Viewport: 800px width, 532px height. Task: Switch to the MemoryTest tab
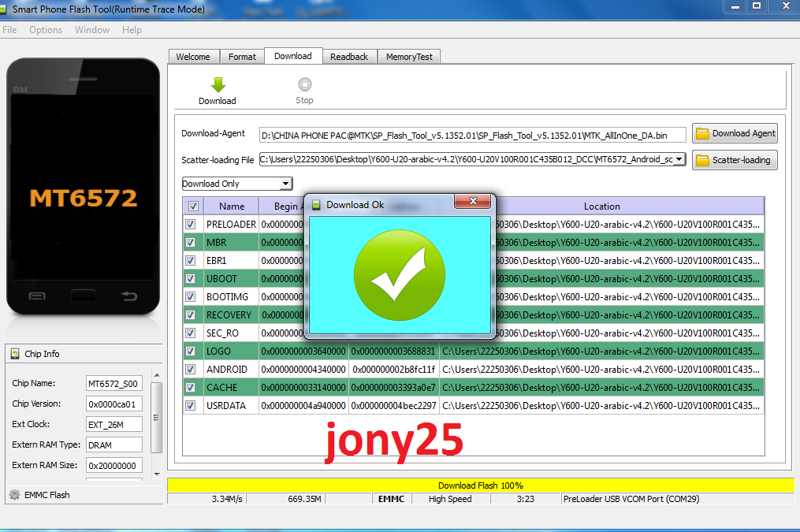(x=408, y=57)
